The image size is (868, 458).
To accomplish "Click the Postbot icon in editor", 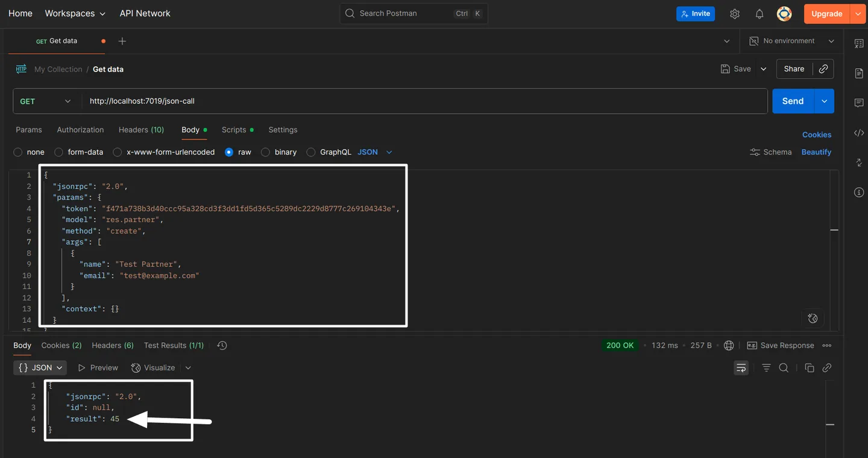I will click(x=813, y=318).
